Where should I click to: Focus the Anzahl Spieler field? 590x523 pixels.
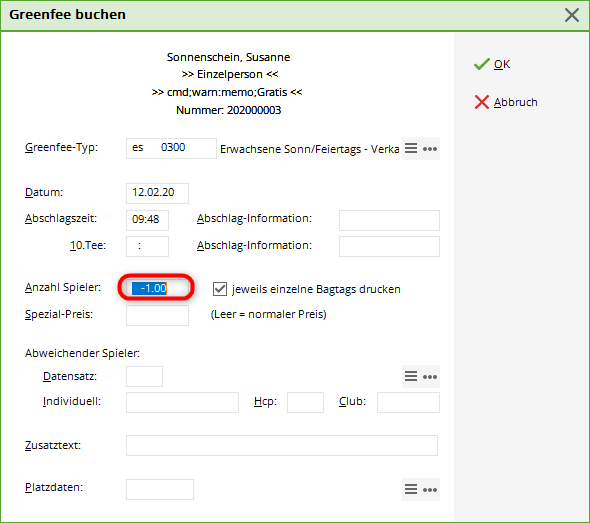pyautogui.click(x=156, y=288)
